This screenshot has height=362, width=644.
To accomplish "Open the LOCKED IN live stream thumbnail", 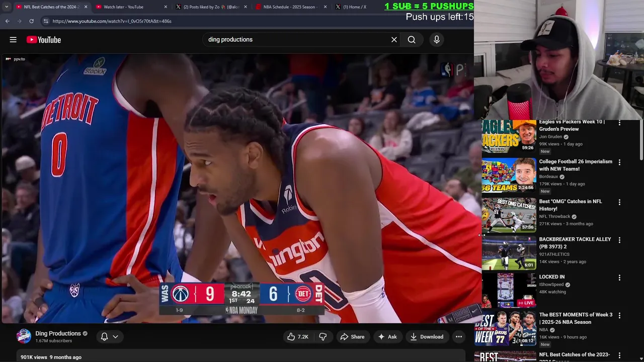I will (509, 291).
